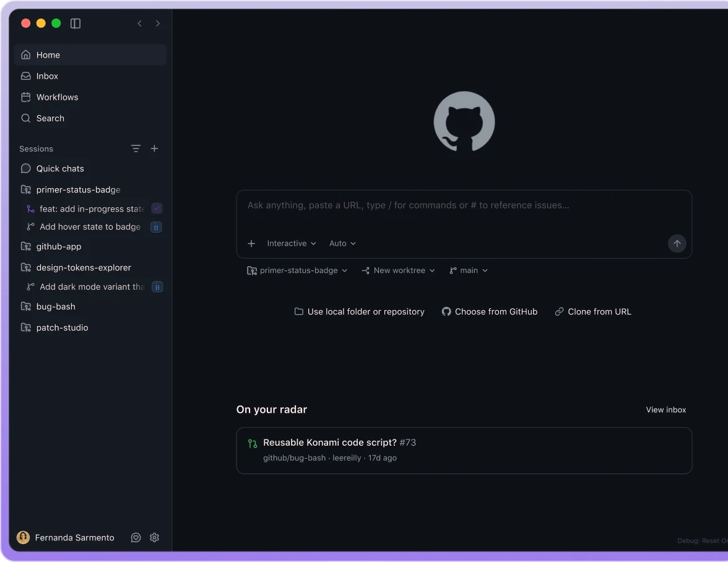
Task: Click the plus attachment icon in prompt box
Action: [251, 244]
